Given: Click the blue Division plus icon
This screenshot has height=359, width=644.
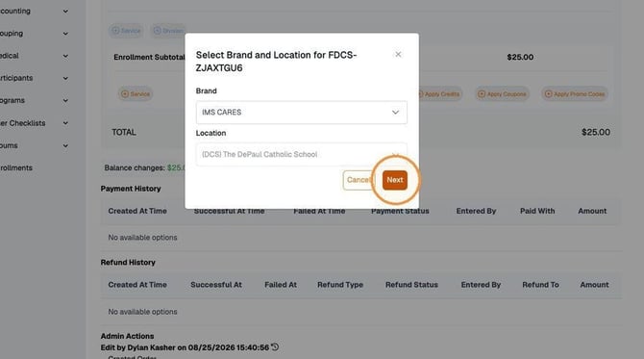Looking at the screenshot, I should coord(157,31).
